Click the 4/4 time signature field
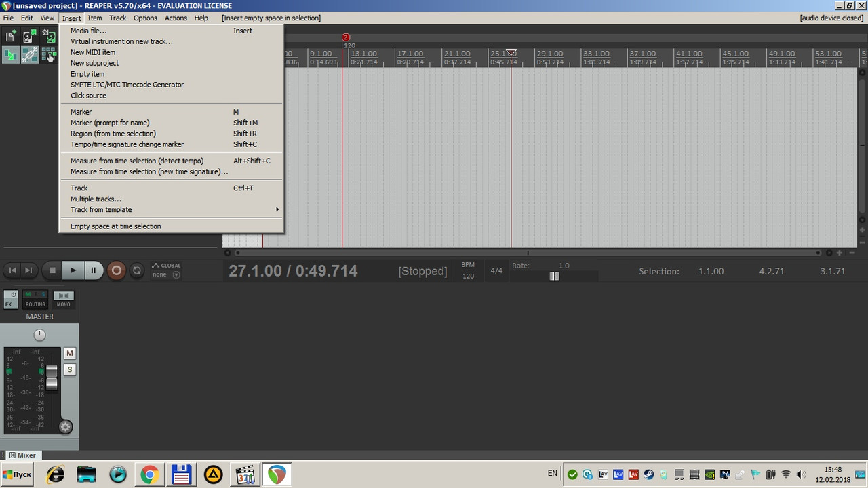This screenshot has width=868, height=488. click(496, 271)
